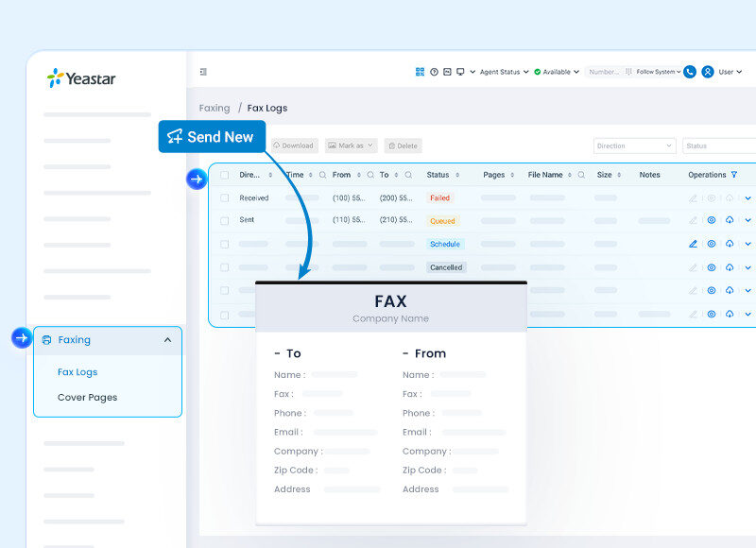Check the Sent fax row checkbox
Screen dimensions: 756x548
coord(225,221)
